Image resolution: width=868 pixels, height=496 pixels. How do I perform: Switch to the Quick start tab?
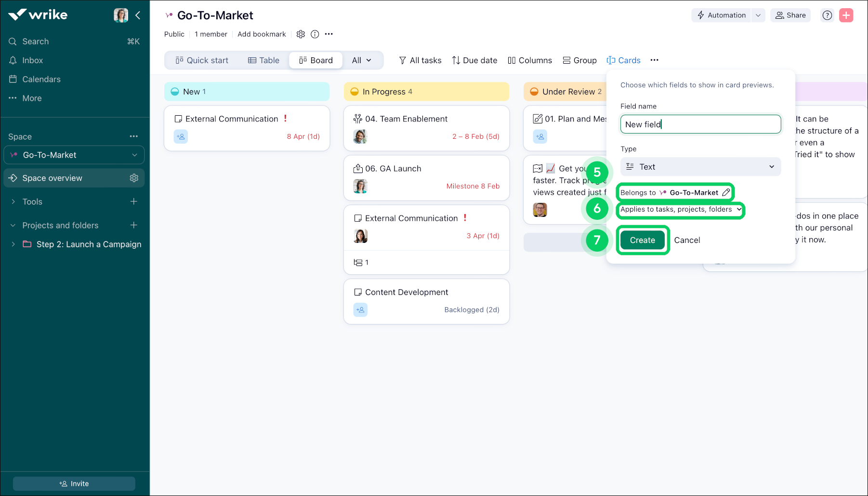(202, 60)
